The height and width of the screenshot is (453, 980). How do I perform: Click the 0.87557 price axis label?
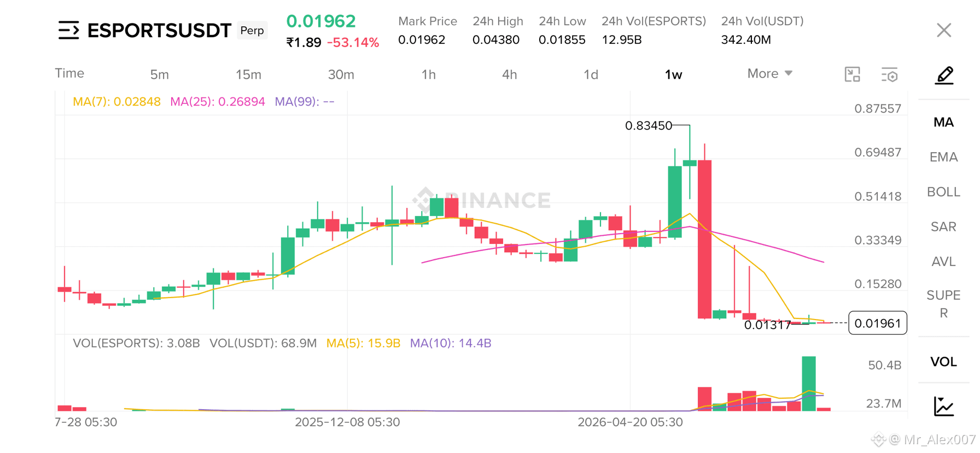[x=878, y=108]
